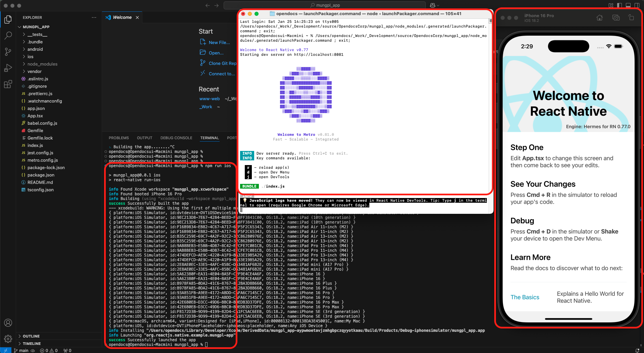Screen dimensions: 644x353
Task: Open the Explorer view in activity bar
Action: point(8,19)
